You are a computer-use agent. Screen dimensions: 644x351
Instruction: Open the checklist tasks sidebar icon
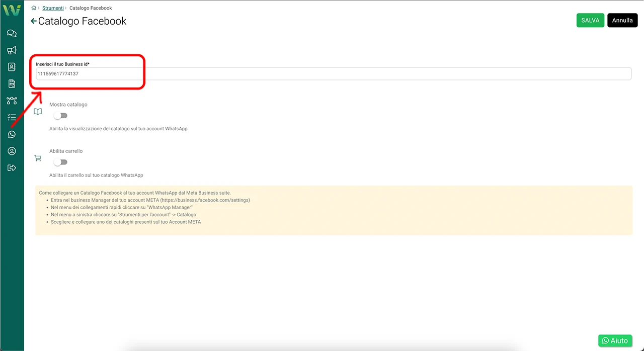tap(12, 117)
